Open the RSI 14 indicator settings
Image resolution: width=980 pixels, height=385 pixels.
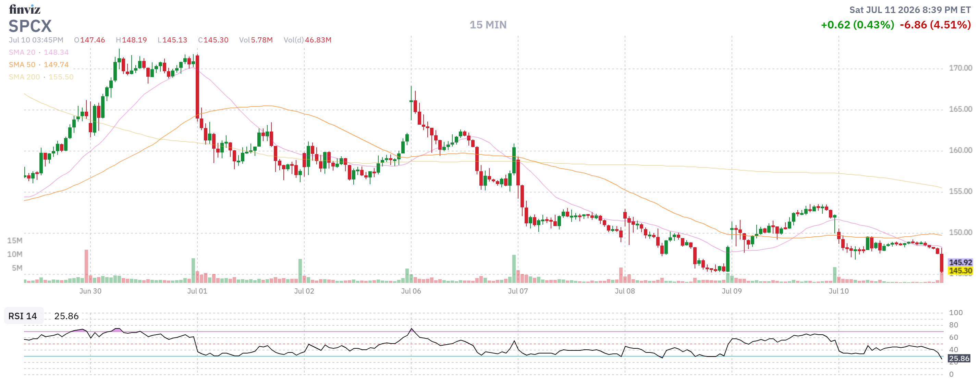23,316
